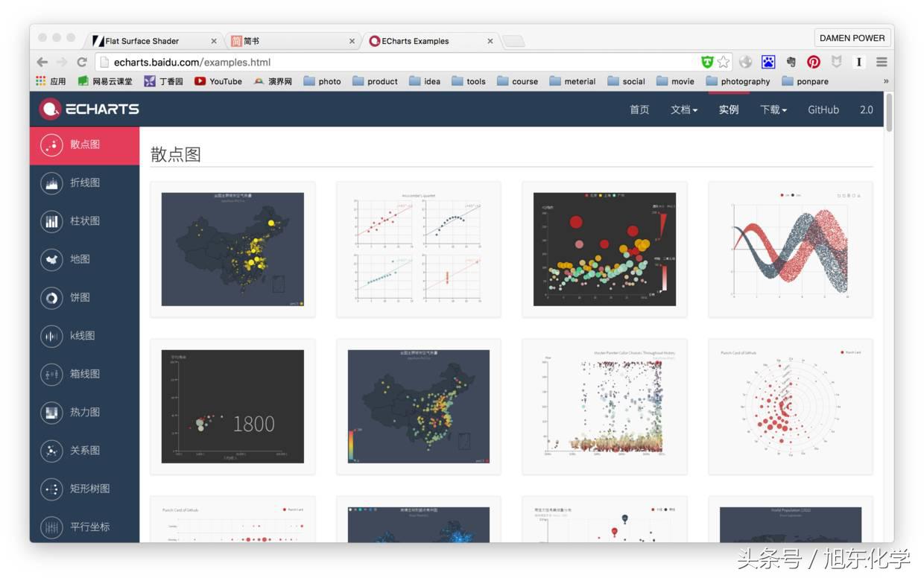
Task: Click the grey globe extension icon
Action: tap(746, 62)
